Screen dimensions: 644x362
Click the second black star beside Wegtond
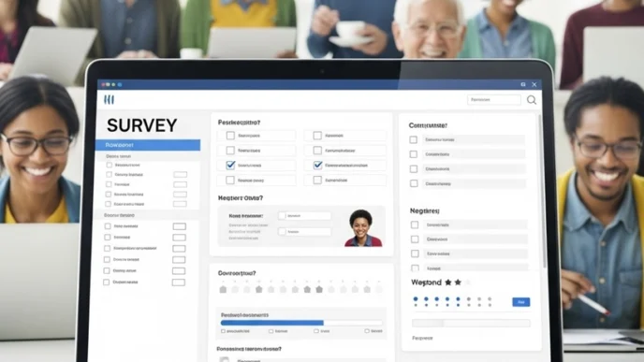pyautogui.click(x=458, y=282)
